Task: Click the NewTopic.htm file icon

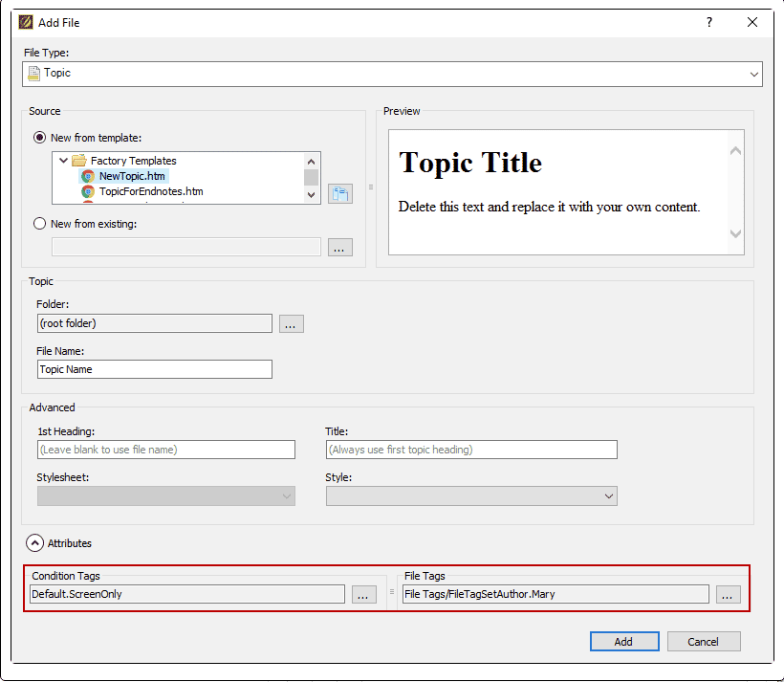Action: (88, 176)
